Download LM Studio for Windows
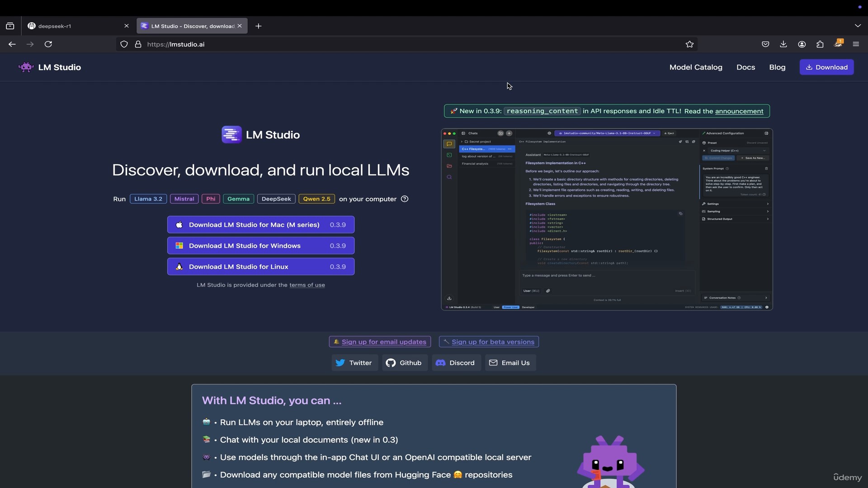Screen dimensions: 868x488 coord(261,246)
